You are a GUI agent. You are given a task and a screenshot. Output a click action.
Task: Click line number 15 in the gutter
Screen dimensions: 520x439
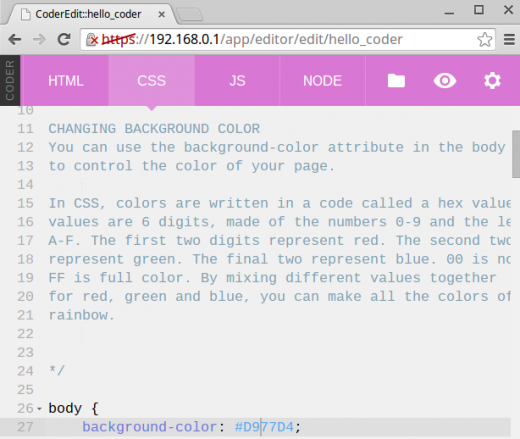coord(25,203)
